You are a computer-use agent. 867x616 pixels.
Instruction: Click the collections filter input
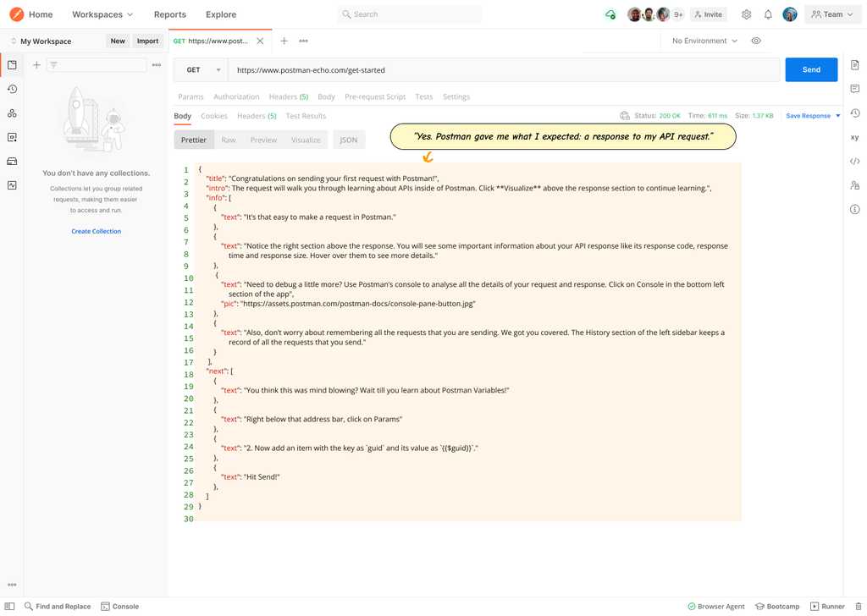(x=97, y=65)
